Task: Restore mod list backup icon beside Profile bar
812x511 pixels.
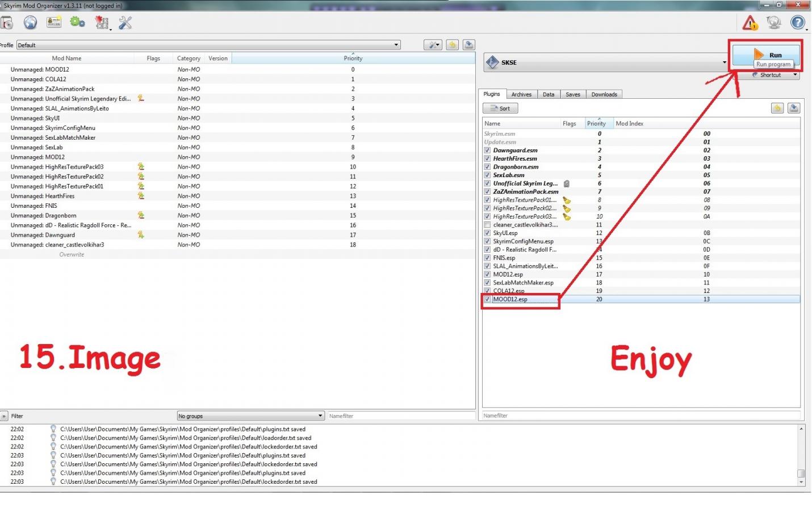Action: pos(452,45)
